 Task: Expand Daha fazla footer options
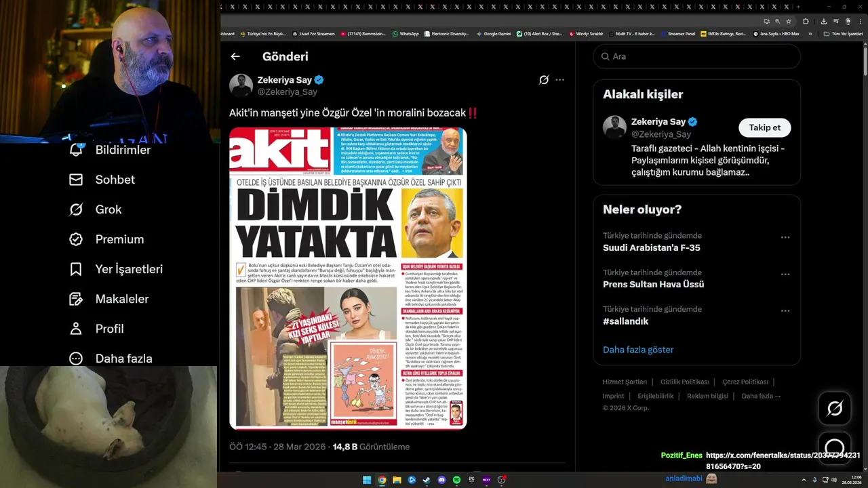(x=761, y=396)
